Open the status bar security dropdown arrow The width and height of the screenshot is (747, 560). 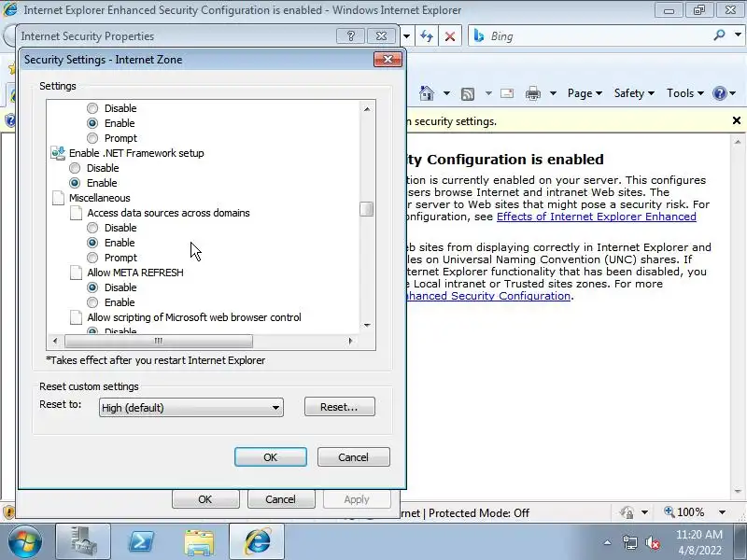click(x=644, y=512)
